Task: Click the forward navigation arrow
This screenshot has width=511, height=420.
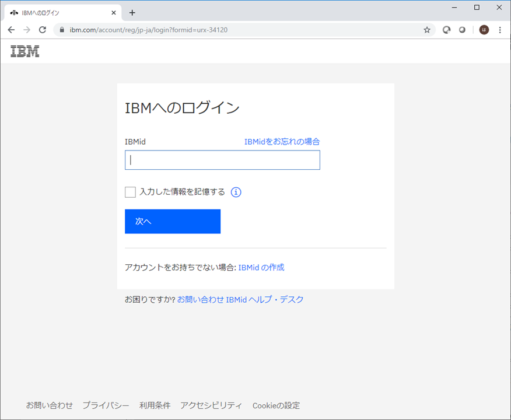Action: point(27,30)
